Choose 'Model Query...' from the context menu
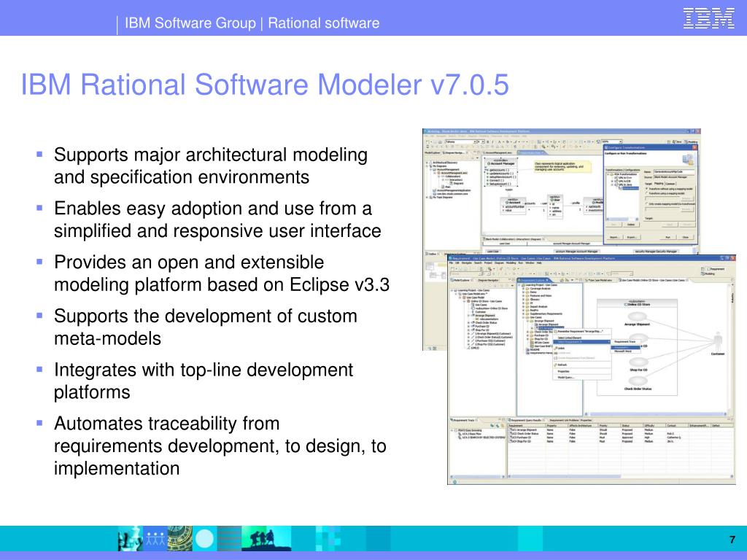This screenshot has height=560, width=747. [x=582, y=377]
